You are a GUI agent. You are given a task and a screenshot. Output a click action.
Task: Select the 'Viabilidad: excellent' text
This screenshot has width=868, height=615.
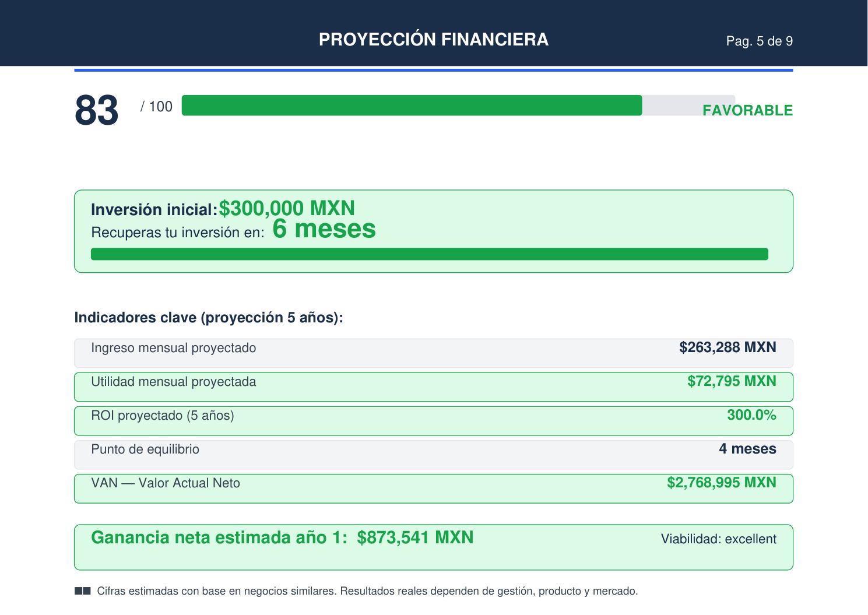pos(718,539)
